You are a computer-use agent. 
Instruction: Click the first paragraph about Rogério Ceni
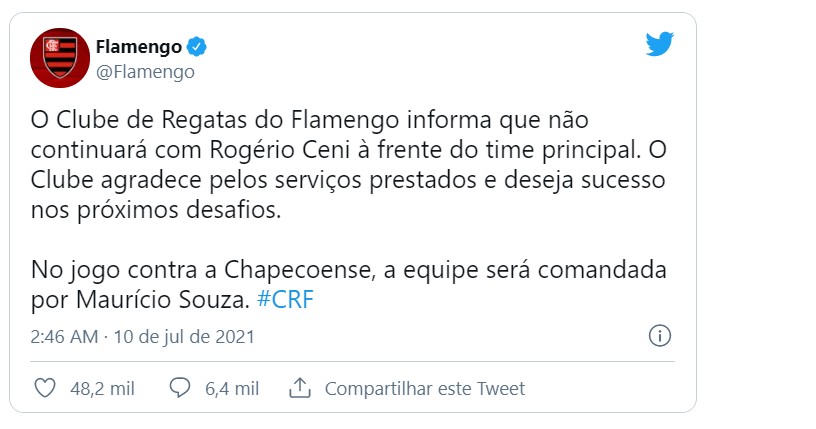pos(349,165)
